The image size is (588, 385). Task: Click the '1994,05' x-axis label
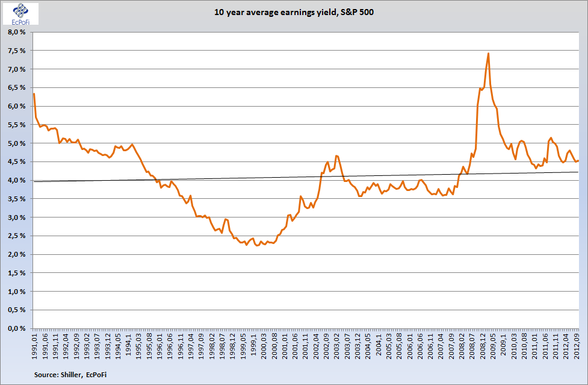point(118,345)
